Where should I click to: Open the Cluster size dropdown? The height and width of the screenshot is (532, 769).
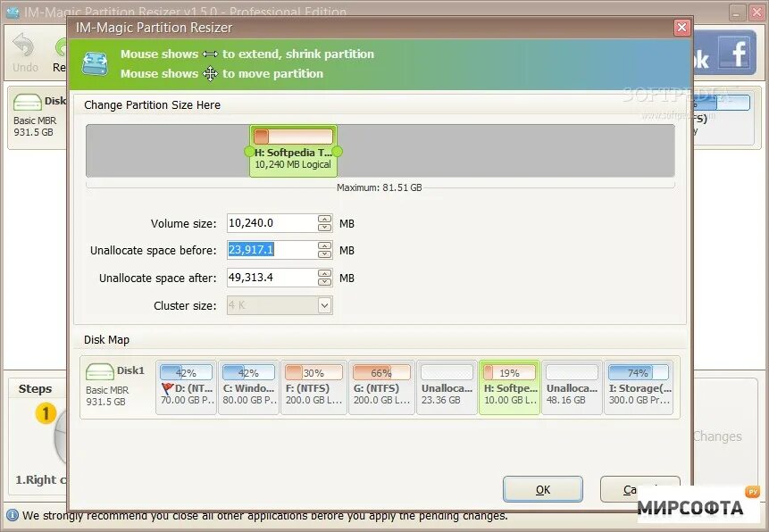[x=324, y=305]
